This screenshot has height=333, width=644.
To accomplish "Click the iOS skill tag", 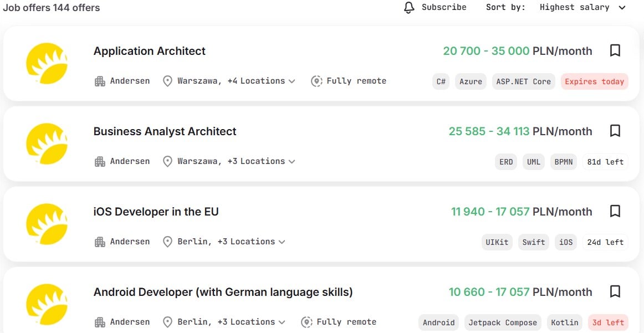I will pyautogui.click(x=565, y=242).
